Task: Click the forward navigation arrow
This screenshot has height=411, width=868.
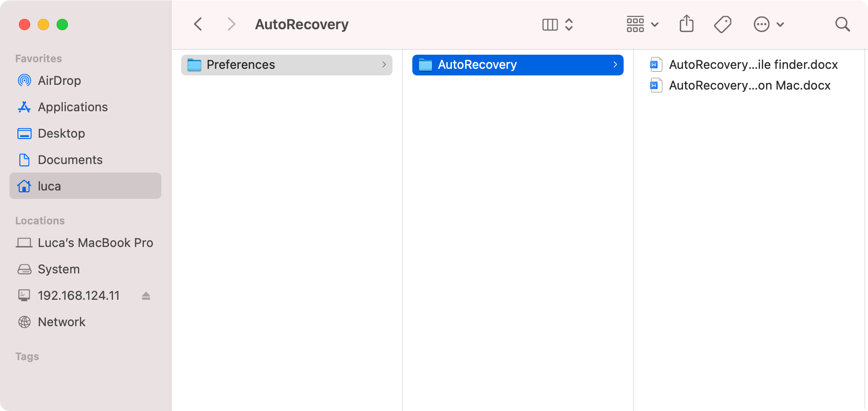Action: click(231, 24)
